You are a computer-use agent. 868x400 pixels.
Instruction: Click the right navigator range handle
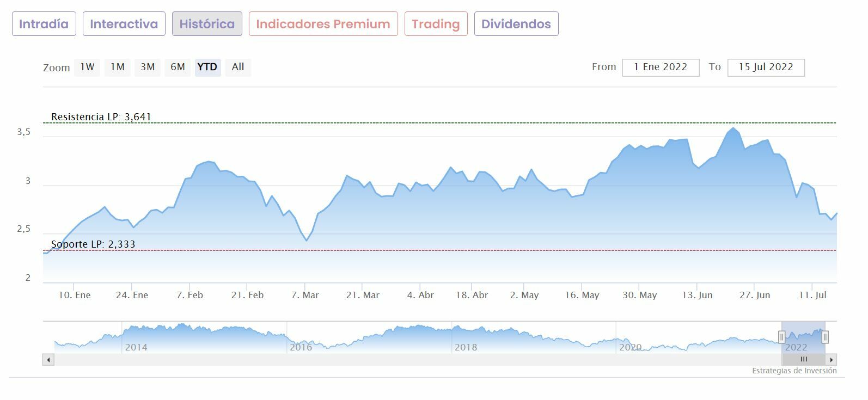pos(825,337)
